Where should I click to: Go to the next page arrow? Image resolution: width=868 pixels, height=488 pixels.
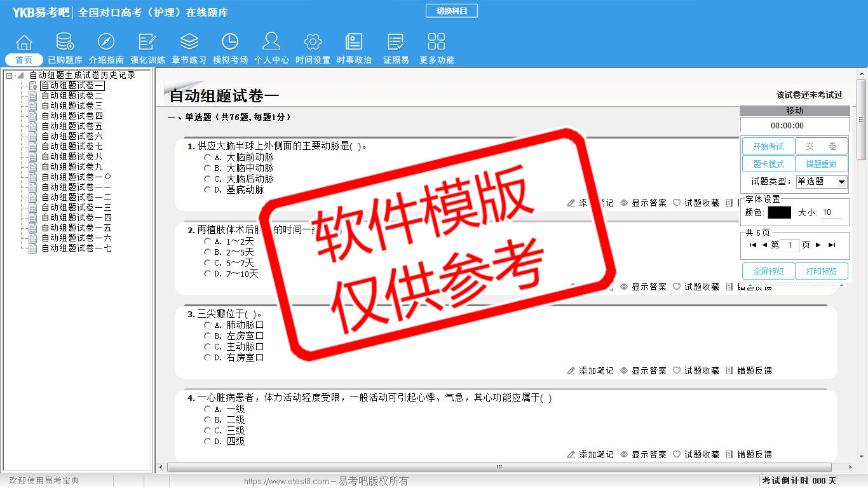818,245
